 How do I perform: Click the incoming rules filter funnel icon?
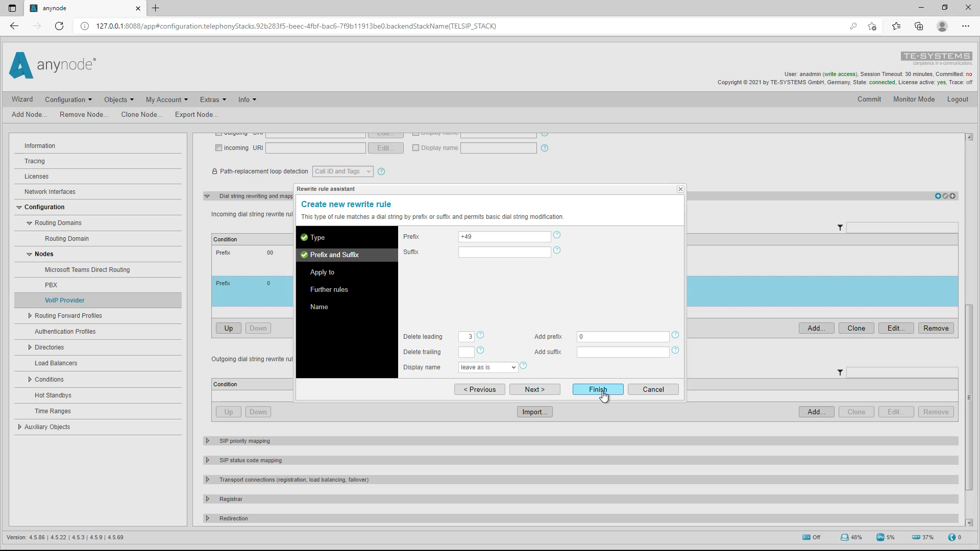(x=840, y=228)
